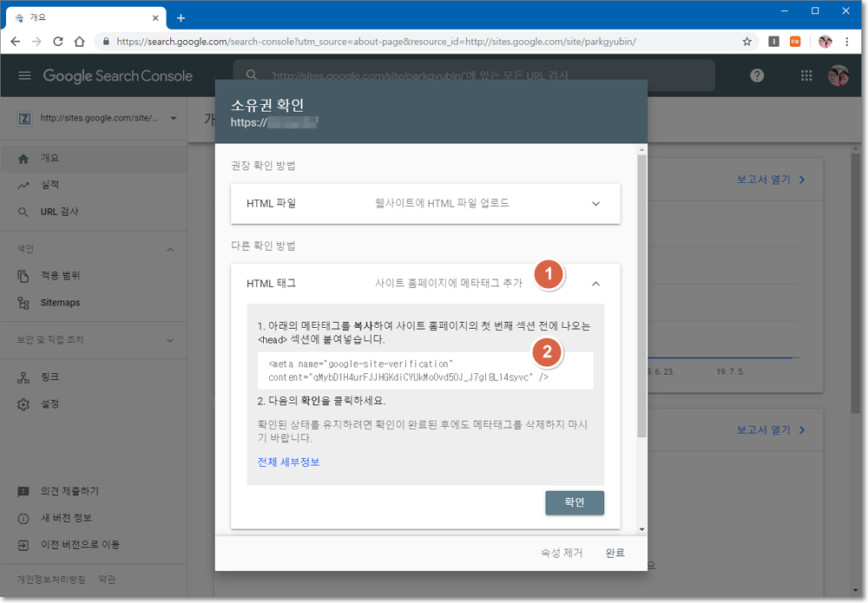This screenshot has width=868, height=603.
Task: Open 전체 세부정보 link
Action: [288, 462]
